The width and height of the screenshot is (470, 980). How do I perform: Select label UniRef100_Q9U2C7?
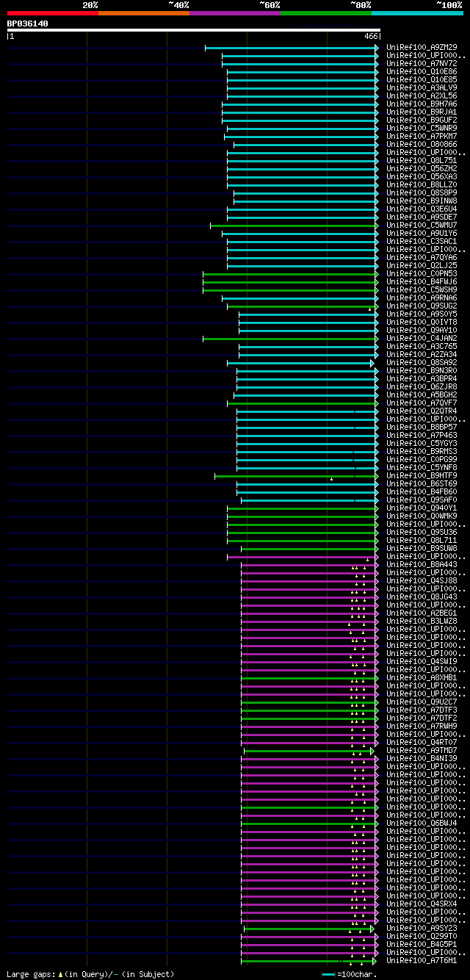pos(422,702)
